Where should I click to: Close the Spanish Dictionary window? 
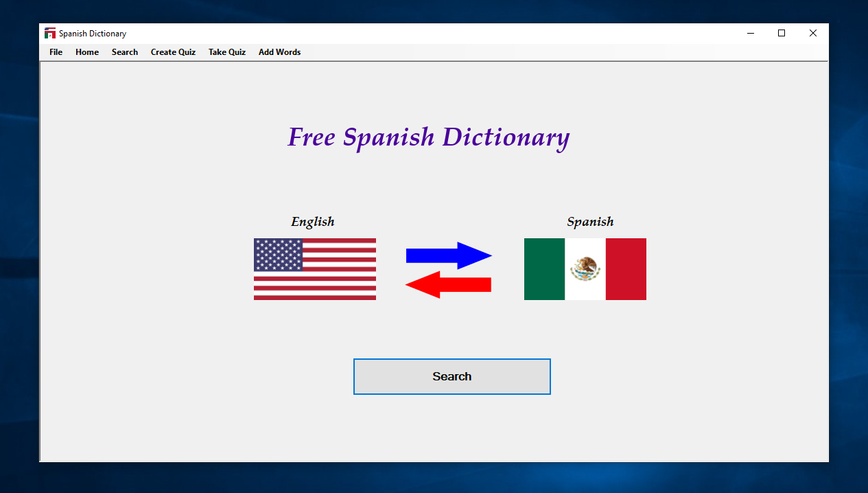pos(813,33)
